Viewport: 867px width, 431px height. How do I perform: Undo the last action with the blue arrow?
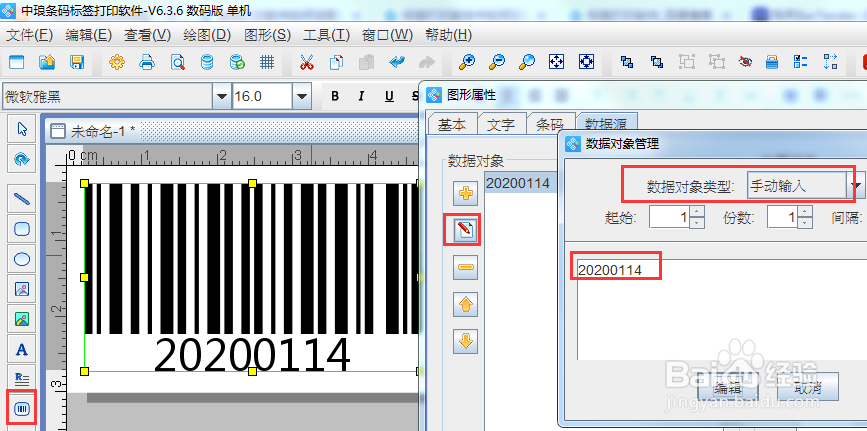(396, 62)
